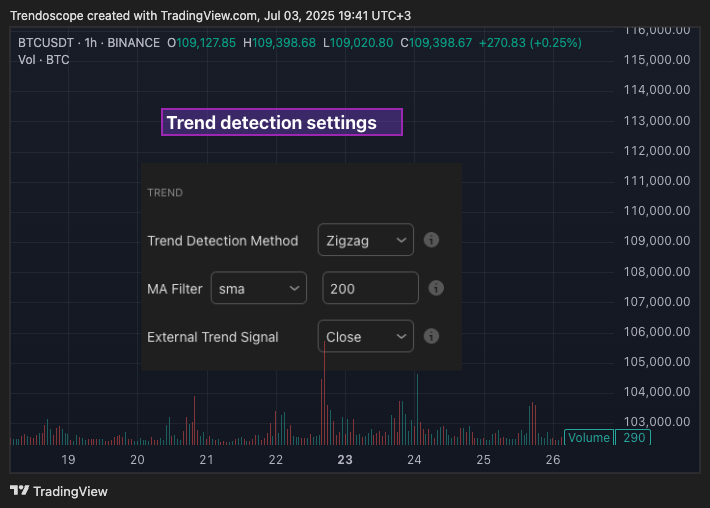Viewport: 710px width, 508px height.
Task: Click date 26 on the time axis
Action: (x=553, y=460)
